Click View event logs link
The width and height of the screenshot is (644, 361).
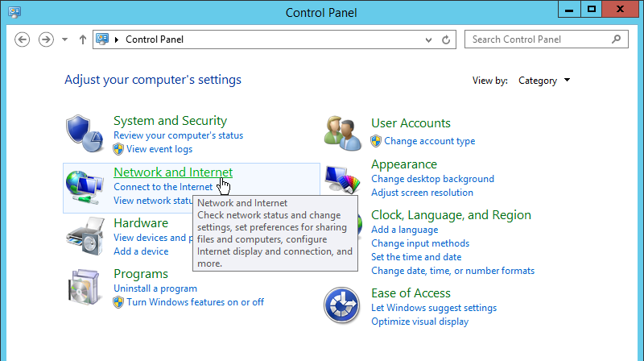tap(159, 149)
